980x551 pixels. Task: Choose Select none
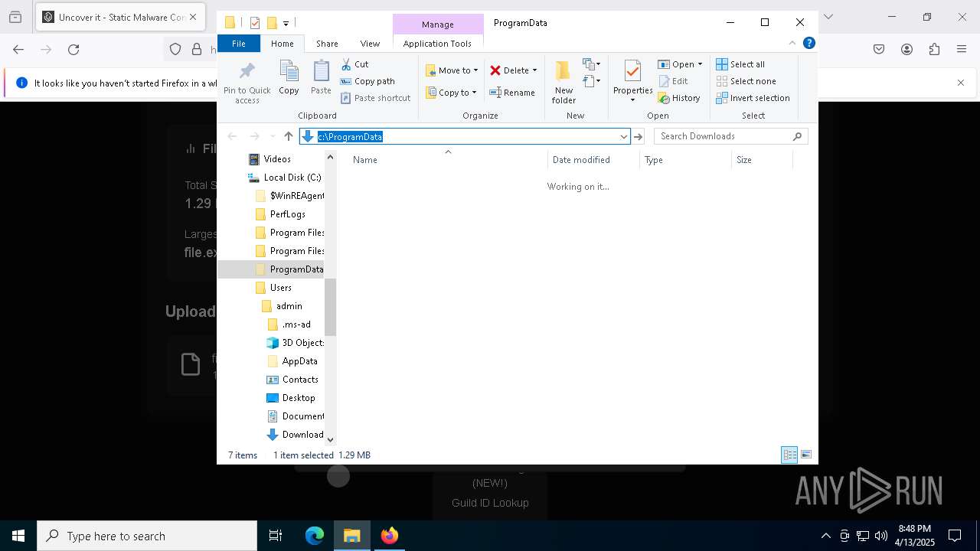(x=746, y=81)
